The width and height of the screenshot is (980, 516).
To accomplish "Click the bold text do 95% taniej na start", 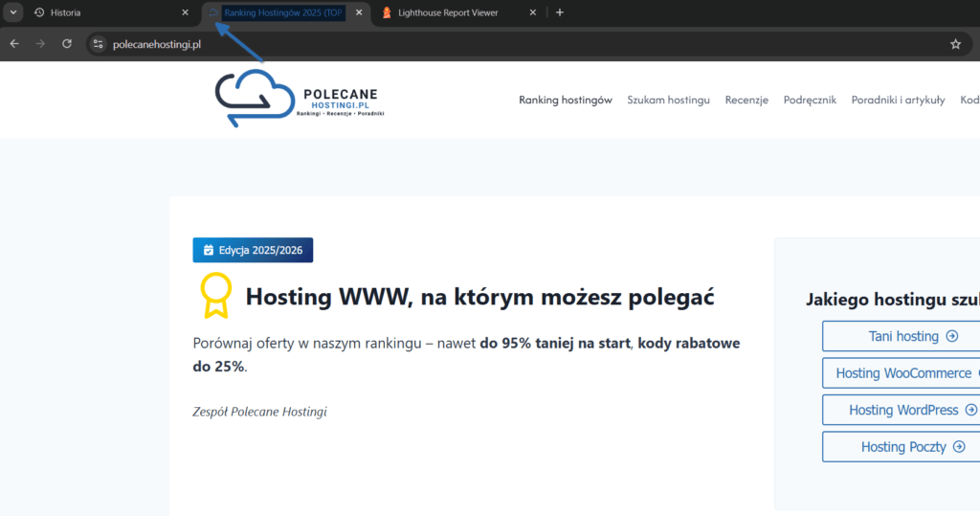I will click(555, 343).
